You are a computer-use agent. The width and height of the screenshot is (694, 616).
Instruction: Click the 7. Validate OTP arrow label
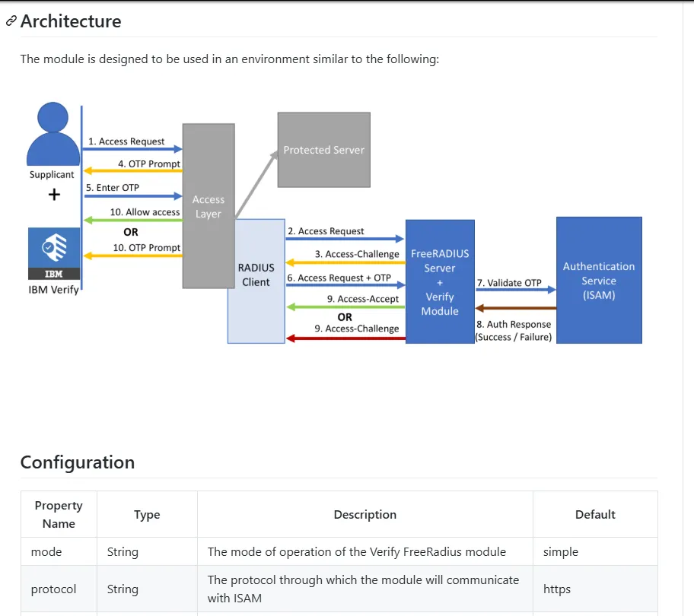coord(509,283)
